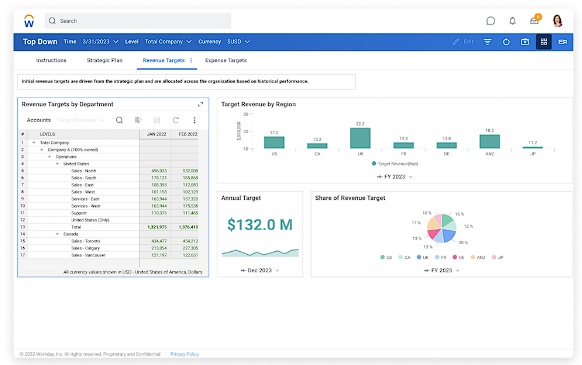Open the Time 3/31/2023 dropdown

[100, 42]
